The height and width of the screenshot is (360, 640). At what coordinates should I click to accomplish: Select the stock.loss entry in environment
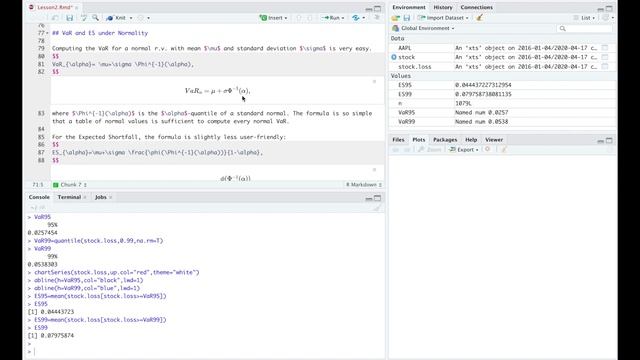pyautogui.click(x=502, y=67)
